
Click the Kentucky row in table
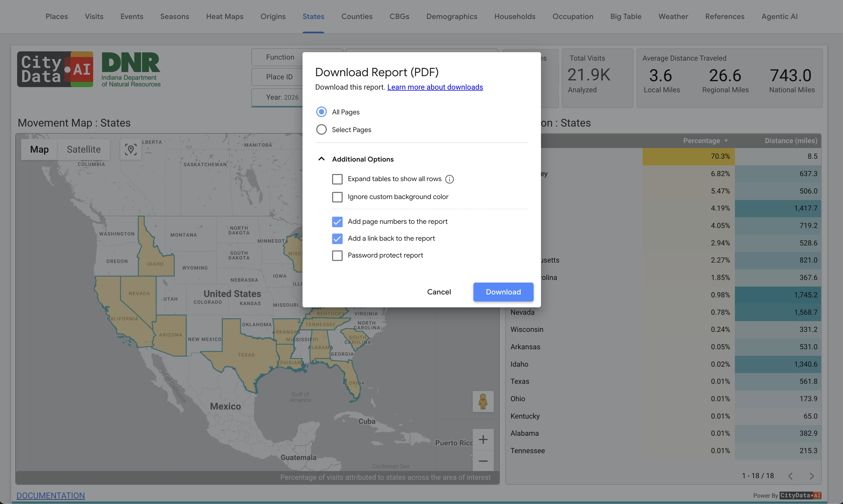point(663,416)
